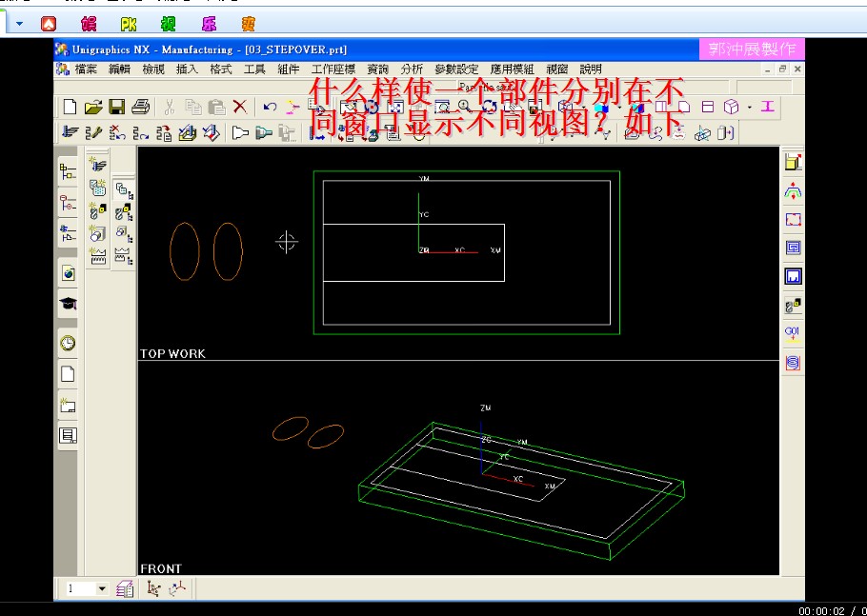
Task: Open the 工作座標 menu
Action: [333, 70]
